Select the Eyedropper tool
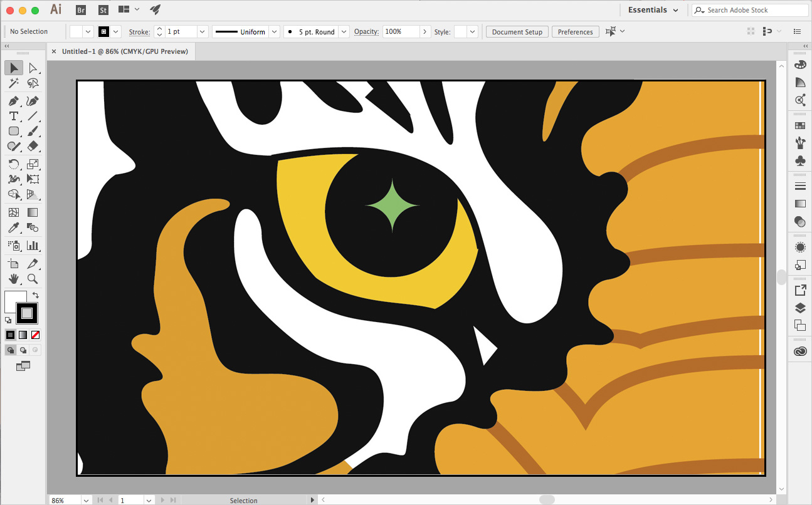 pos(14,227)
